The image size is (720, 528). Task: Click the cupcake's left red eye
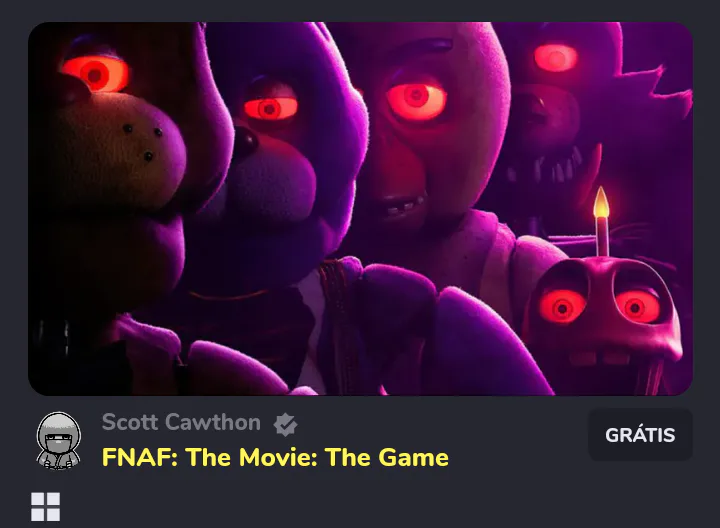coord(562,306)
